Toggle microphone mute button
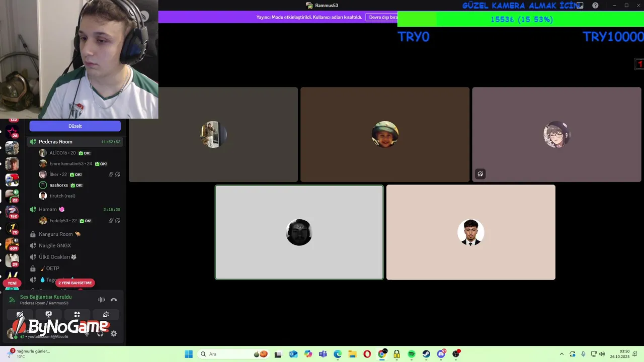This screenshot has width=644, height=362. (x=87, y=333)
